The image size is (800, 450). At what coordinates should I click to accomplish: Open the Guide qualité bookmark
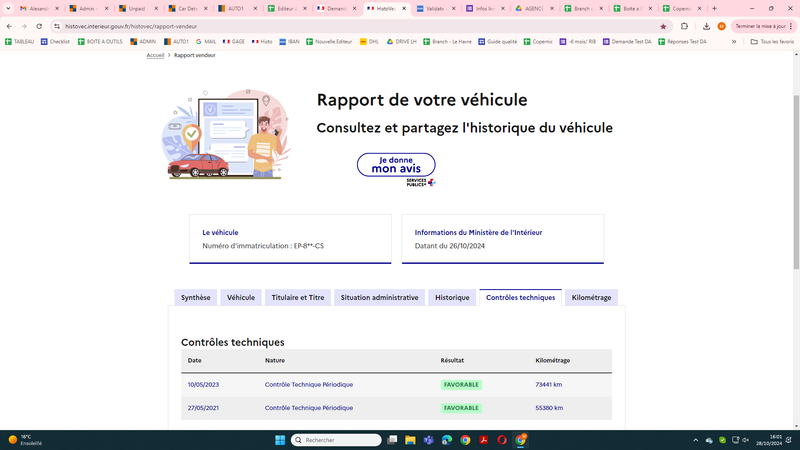pyautogui.click(x=497, y=41)
